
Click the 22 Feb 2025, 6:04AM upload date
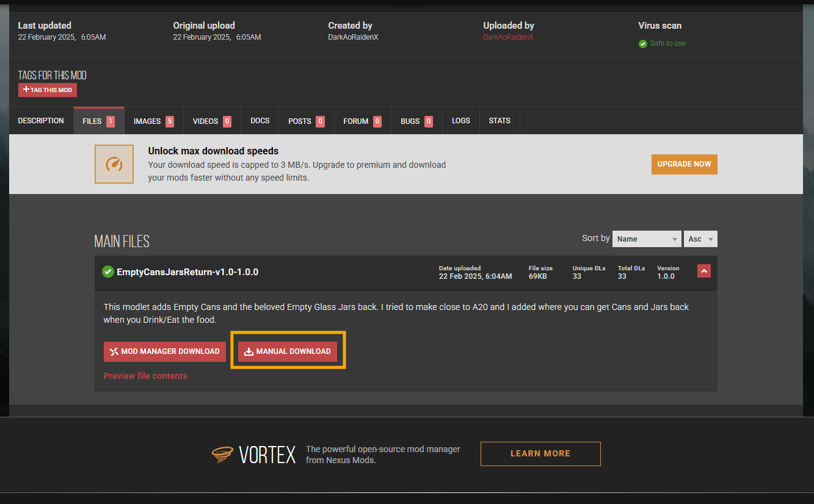coord(476,276)
